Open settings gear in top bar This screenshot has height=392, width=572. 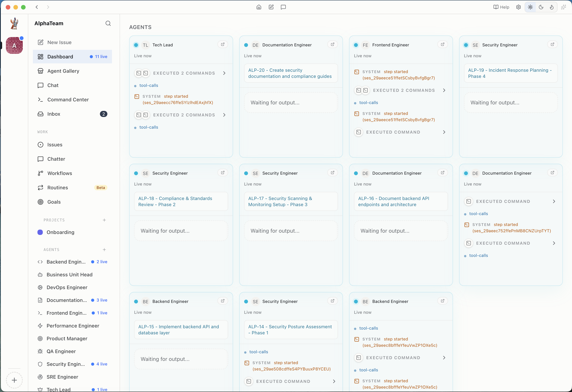pyautogui.click(x=518, y=7)
